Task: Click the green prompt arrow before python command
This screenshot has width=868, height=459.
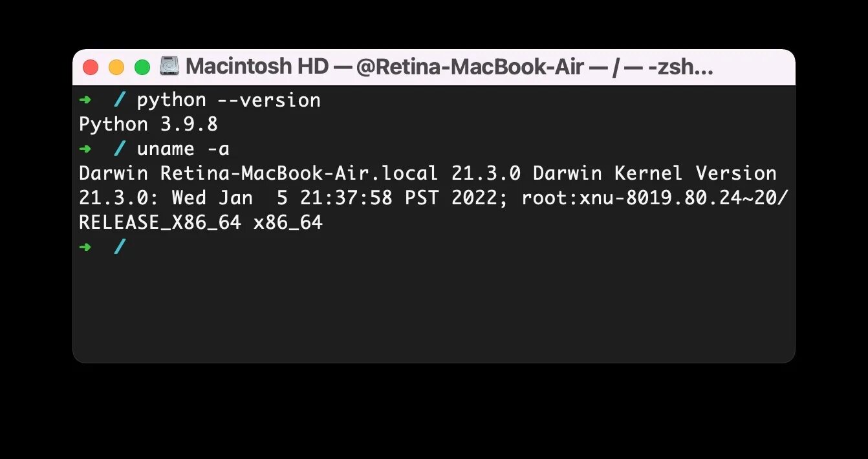Action: pos(85,100)
